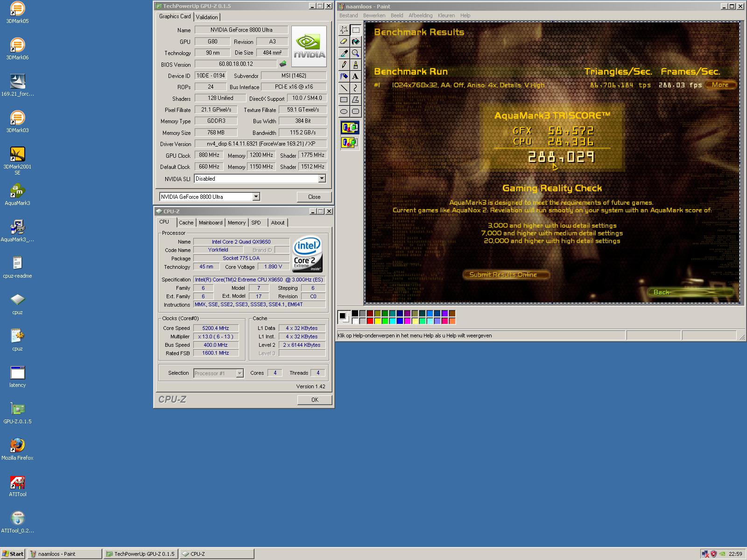Open cpuz-readme text file icon
This screenshot has height=560, width=747.
click(17, 267)
